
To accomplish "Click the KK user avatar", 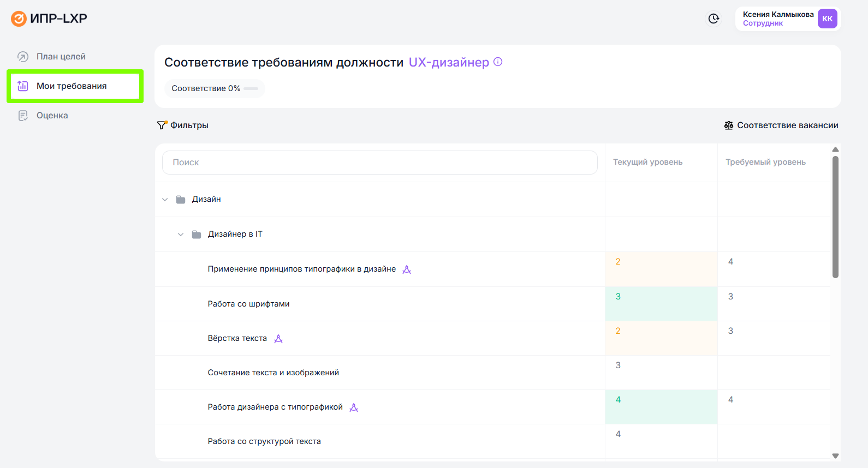I will (827, 19).
